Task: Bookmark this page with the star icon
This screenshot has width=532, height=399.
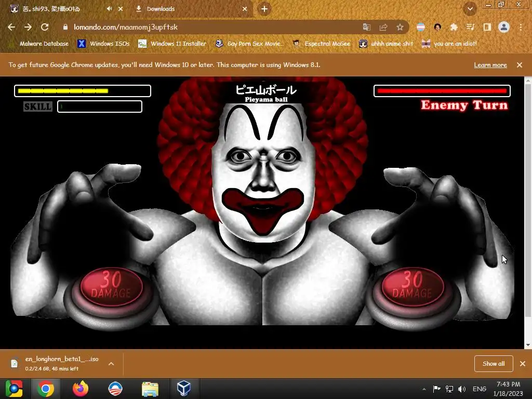Action: [400, 27]
